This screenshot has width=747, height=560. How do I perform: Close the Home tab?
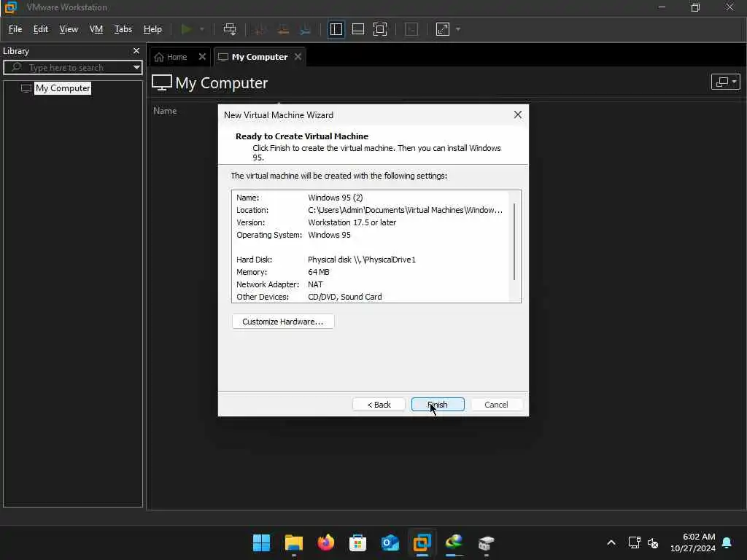pos(202,57)
